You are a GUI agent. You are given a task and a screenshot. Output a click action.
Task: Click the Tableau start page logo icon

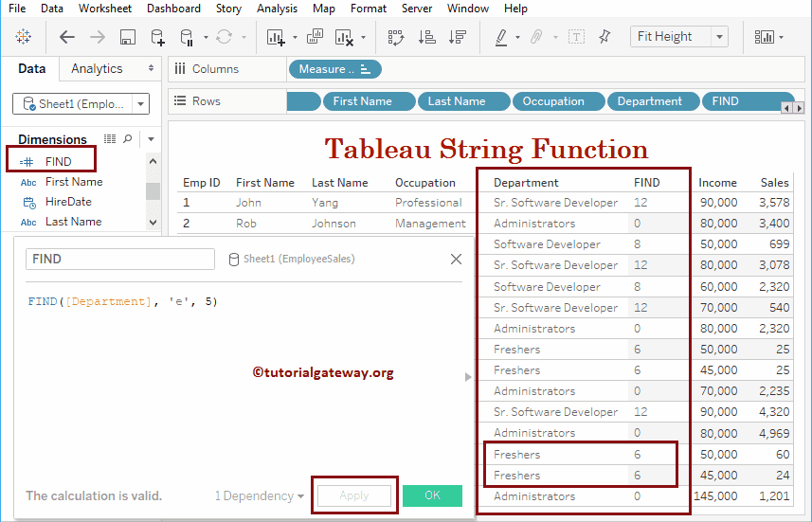pyautogui.click(x=24, y=37)
